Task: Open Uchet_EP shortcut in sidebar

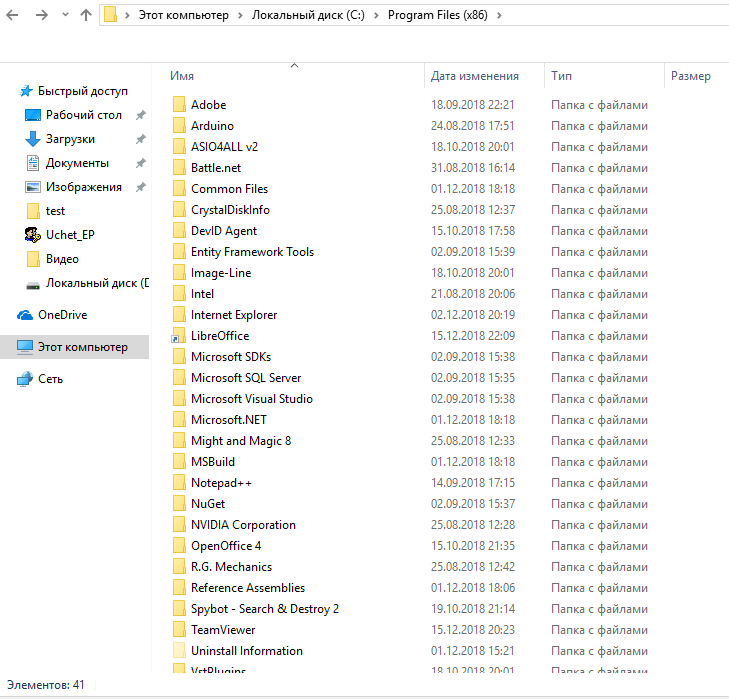Action: [70, 235]
